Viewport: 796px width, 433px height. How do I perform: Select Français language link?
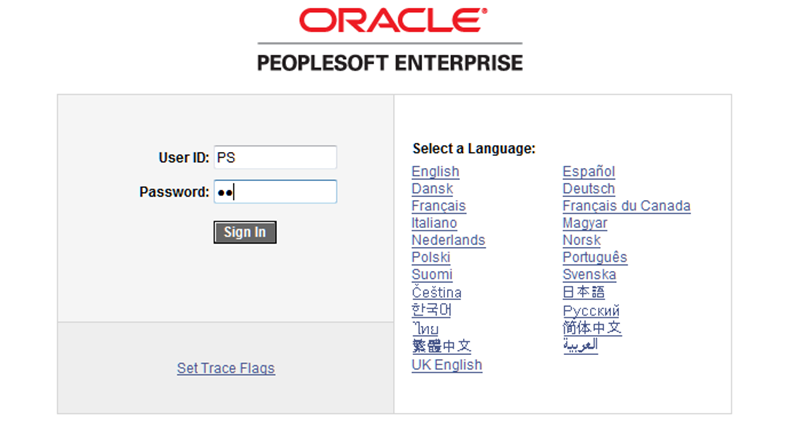click(x=439, y=206)
